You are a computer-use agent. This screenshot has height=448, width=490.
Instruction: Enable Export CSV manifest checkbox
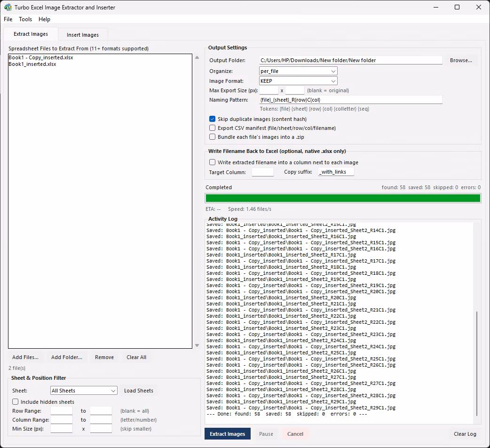tap(213, 128)
